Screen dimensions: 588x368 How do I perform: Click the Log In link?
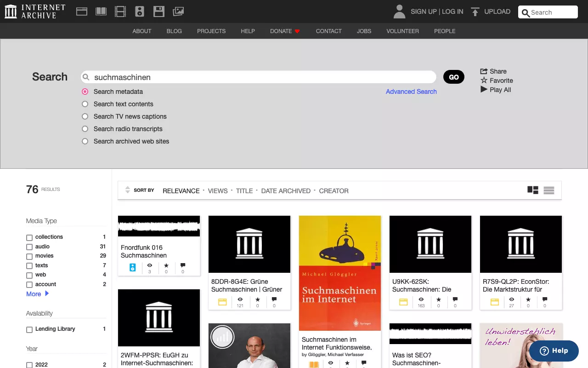452,11
